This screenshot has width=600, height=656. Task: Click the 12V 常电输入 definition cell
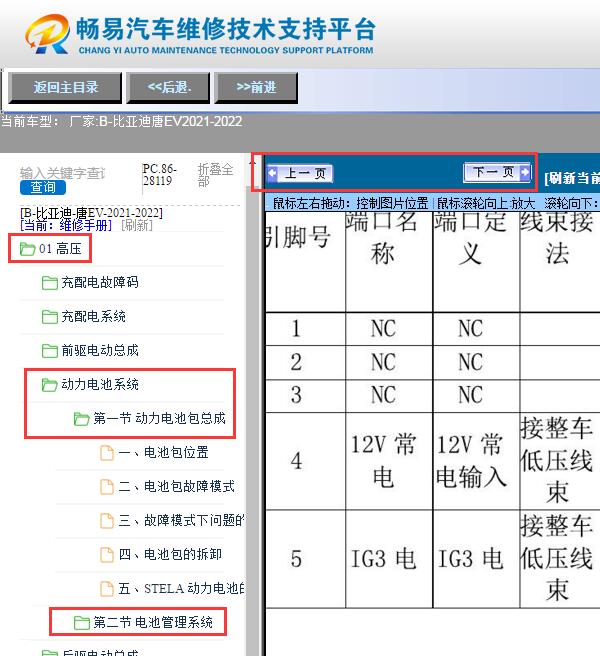476,461
